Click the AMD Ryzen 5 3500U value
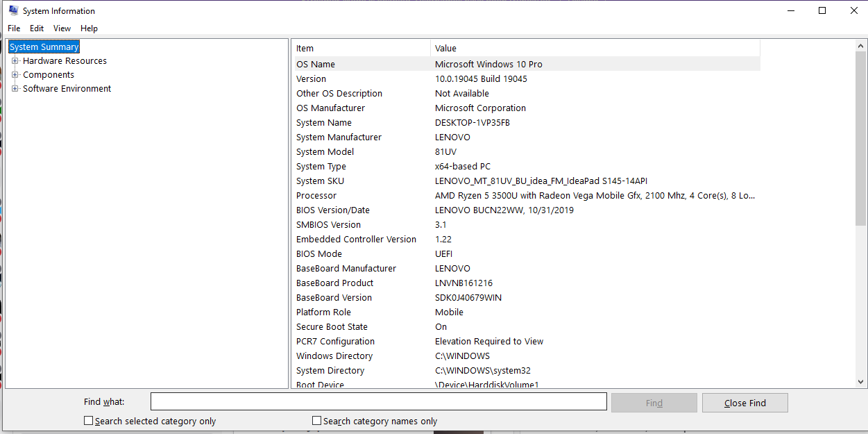 pyautogui.click(x=595, y=195)
